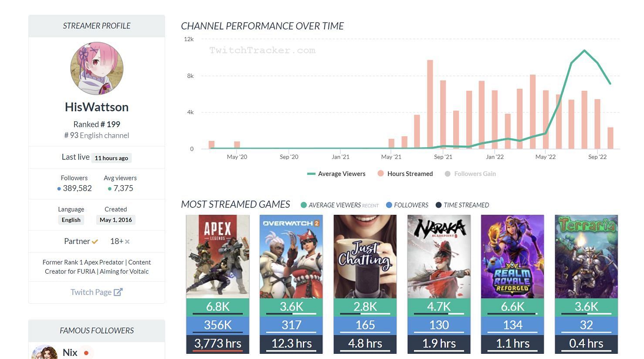Sort games by Time Streamed
Screen dimensions: 644x359
pyautogui.click(x=462, y=205)
